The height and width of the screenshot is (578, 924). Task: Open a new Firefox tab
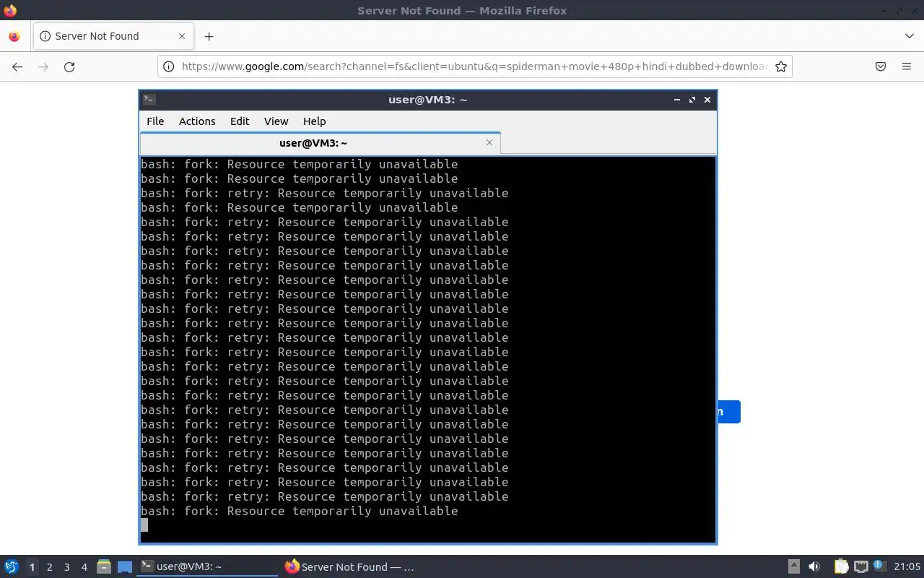tap(209, 36)
